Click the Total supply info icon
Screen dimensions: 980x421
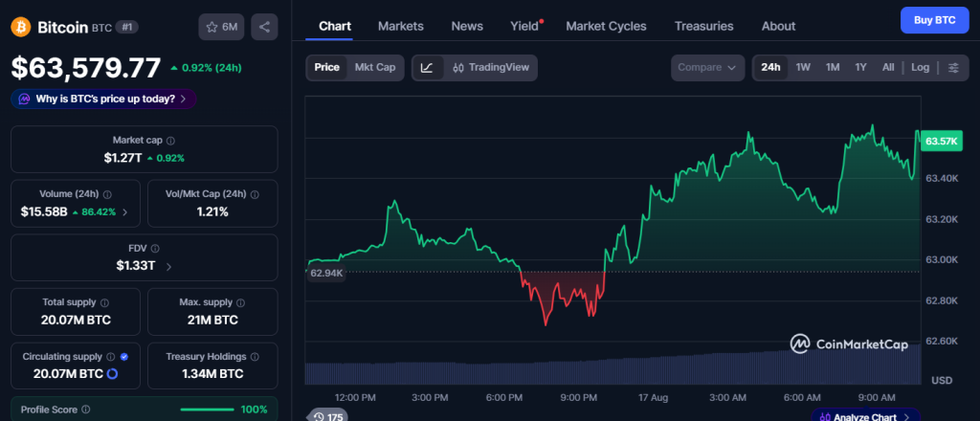tap(104, 302)
